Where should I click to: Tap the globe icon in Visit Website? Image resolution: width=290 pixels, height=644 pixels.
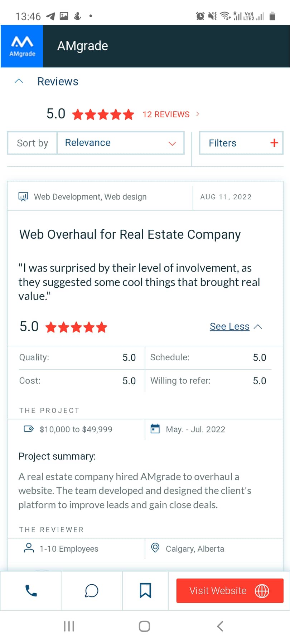click(262, 591)
